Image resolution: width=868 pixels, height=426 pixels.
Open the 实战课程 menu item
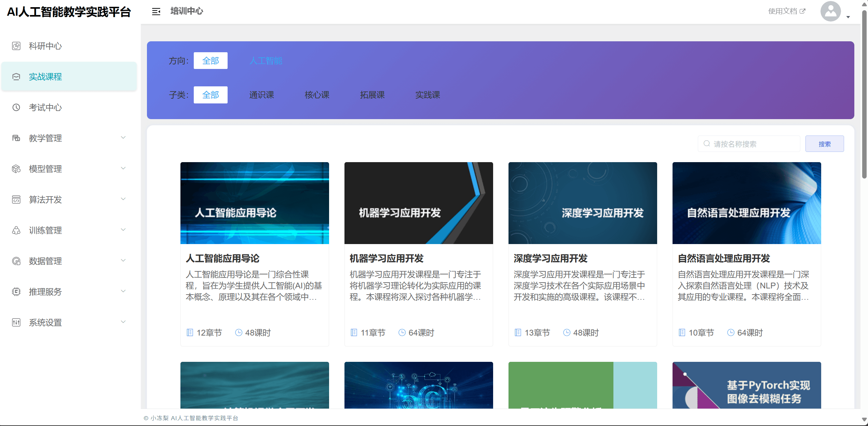point(45,77)
